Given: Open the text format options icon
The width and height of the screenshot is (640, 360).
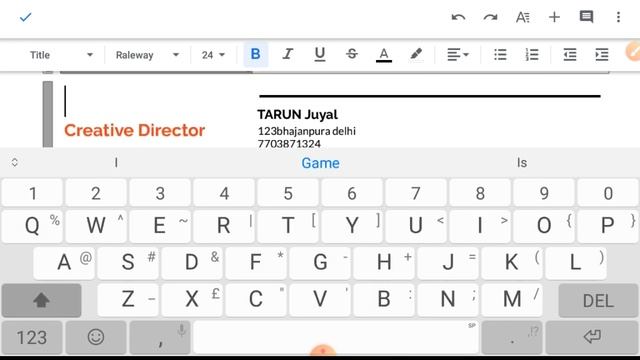Looking at the screenshot, I should click(522, 17).
